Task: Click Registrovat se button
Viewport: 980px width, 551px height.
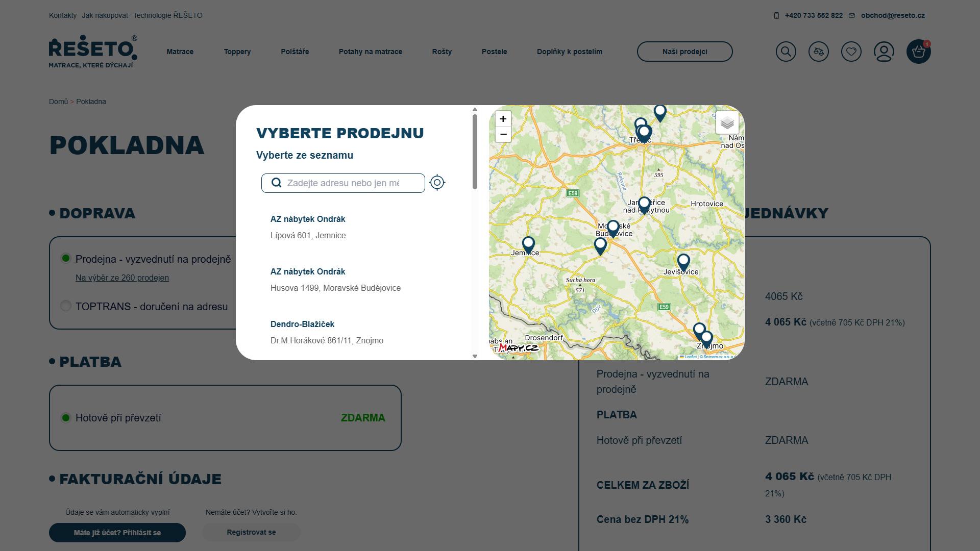Action: coord(251,532)
